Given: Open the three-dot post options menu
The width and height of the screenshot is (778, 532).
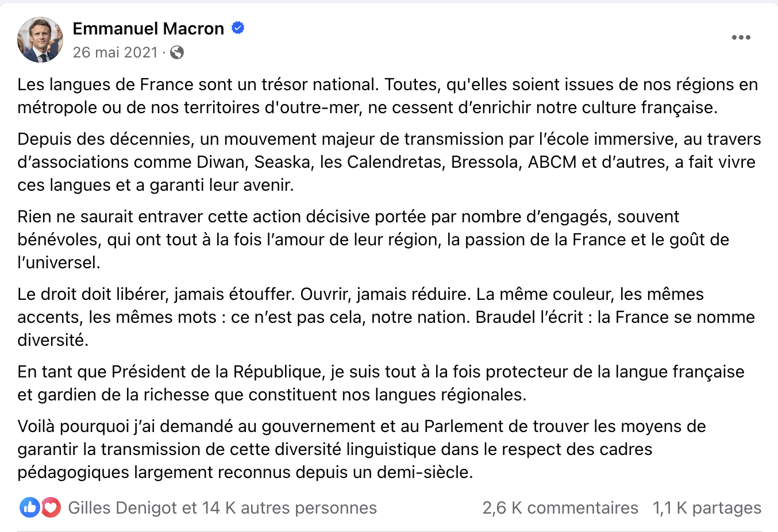Looking at the screenshot, I should click(x=741, y=37).
